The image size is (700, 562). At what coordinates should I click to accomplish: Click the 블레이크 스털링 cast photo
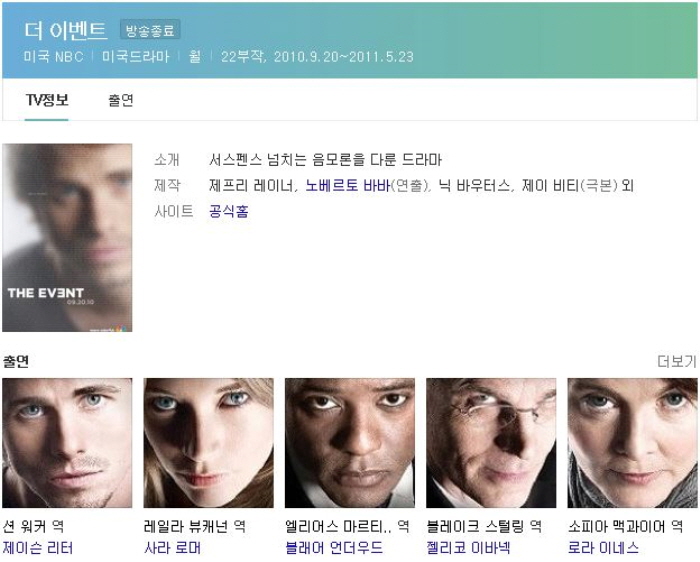pos(491,443)
